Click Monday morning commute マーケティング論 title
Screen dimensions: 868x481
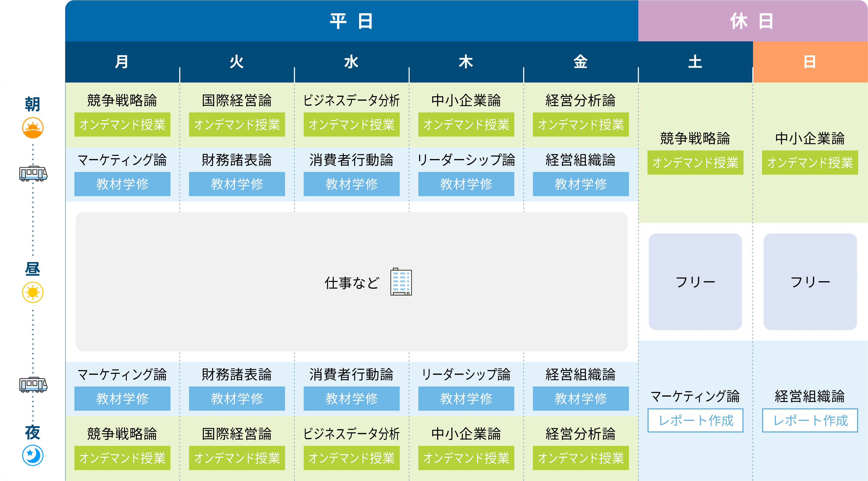[122, 160]
